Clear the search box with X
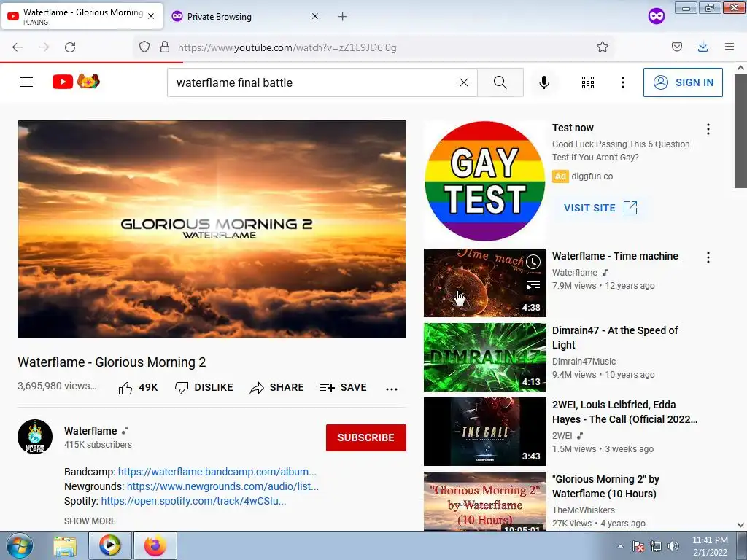 click(463, 82)
